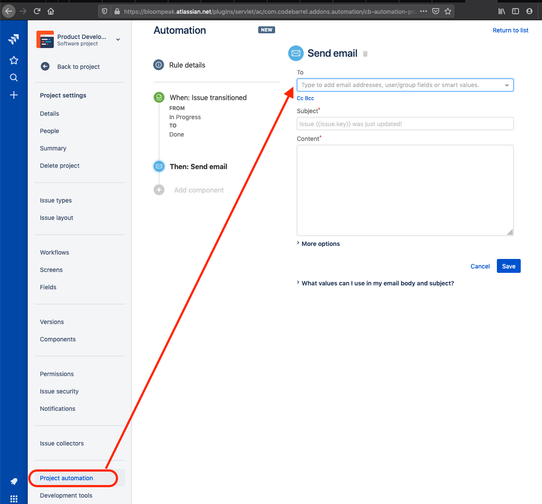The height and width of the screenshot is (504, 542).
Task: Open Workflows settings
Action: tap(54, 252)
